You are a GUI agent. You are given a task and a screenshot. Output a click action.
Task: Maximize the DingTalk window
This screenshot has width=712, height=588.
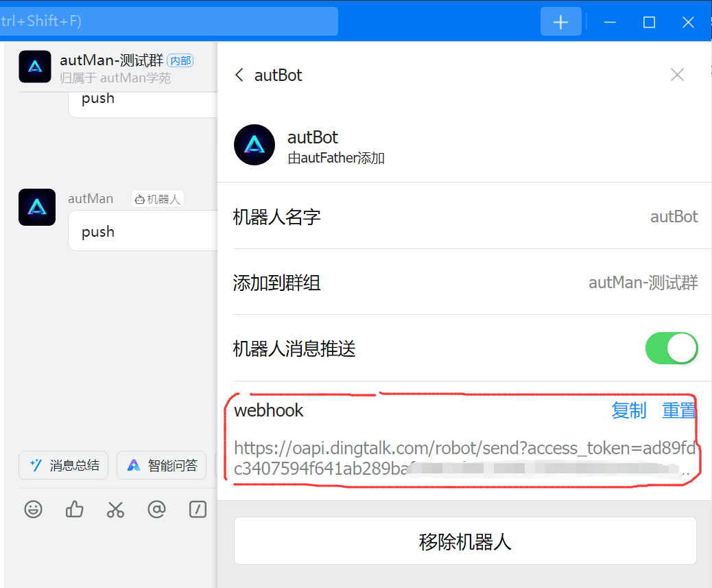coord(649,22)
